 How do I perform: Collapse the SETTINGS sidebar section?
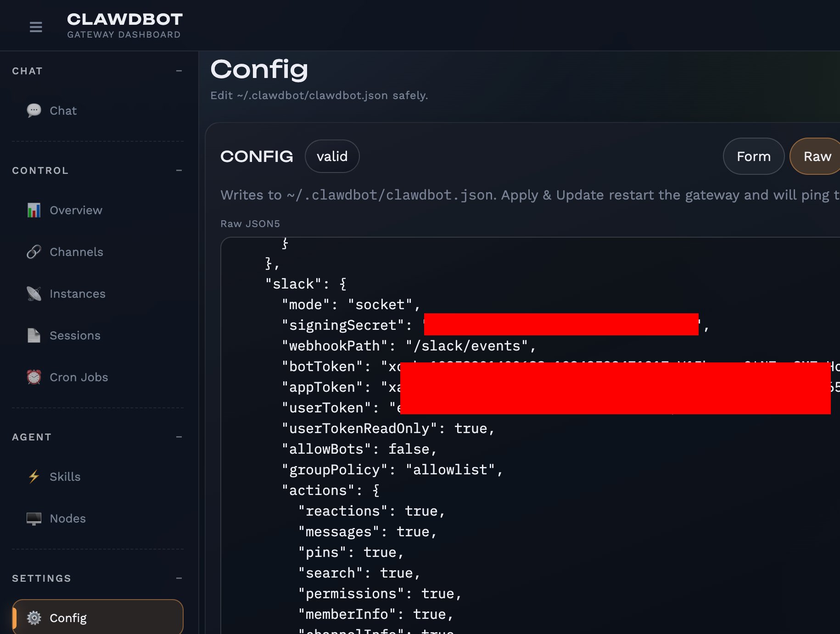point(179,578)
